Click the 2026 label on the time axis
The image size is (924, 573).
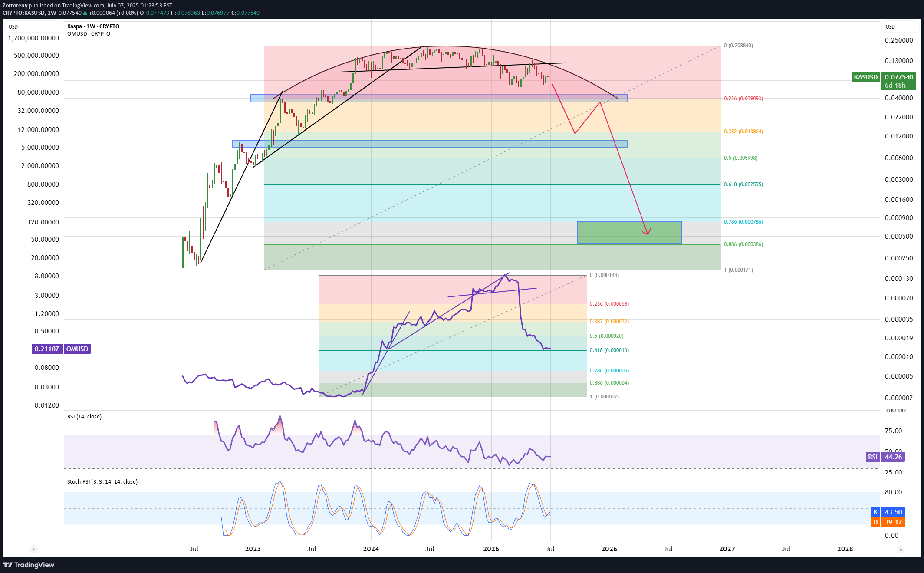click(609, 549)
